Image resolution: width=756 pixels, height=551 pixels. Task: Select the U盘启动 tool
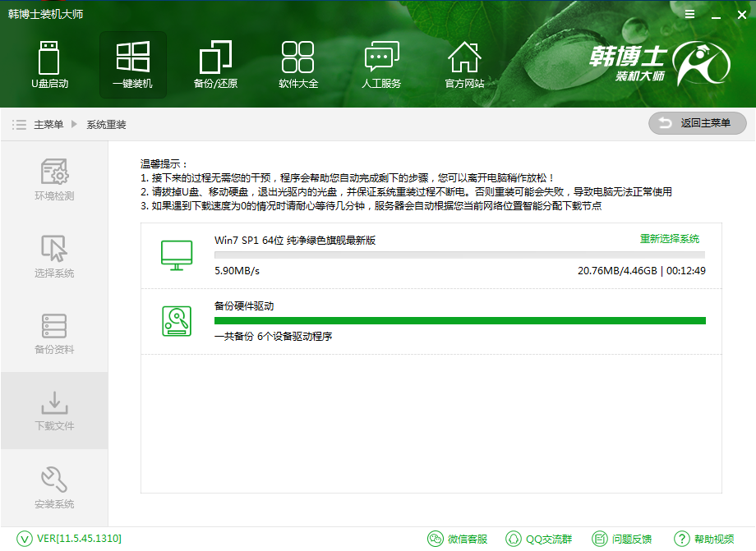coord(49,65)
